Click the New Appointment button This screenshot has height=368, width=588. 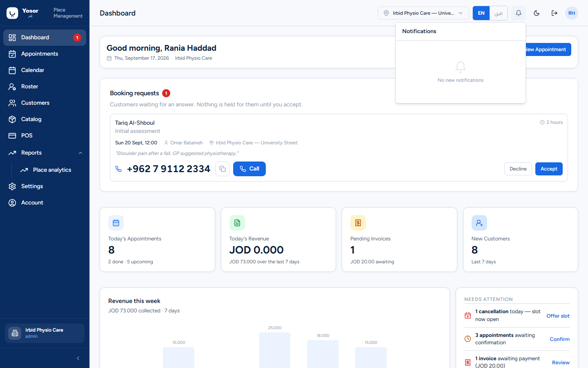tap(548, 49)
